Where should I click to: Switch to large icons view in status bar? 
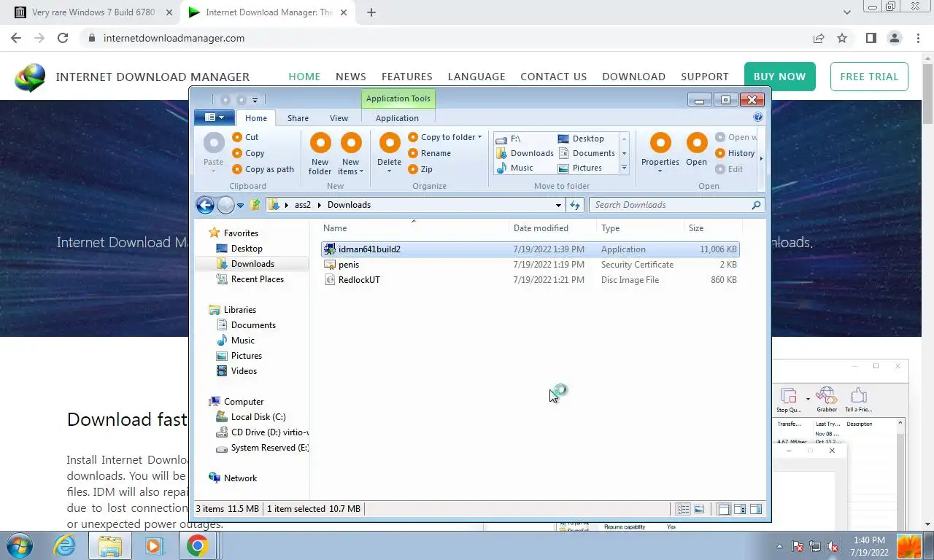pos(699,509)
